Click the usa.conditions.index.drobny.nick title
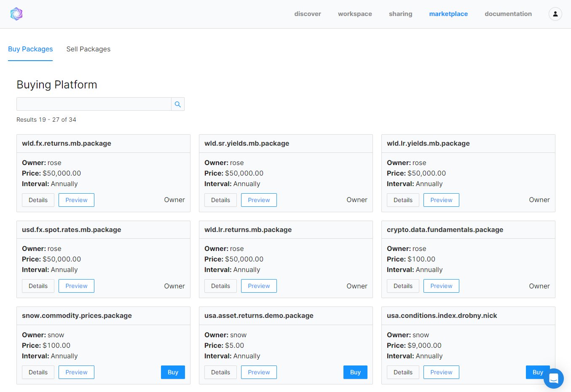Screen dimensions: 571x392 click(442, 316)
